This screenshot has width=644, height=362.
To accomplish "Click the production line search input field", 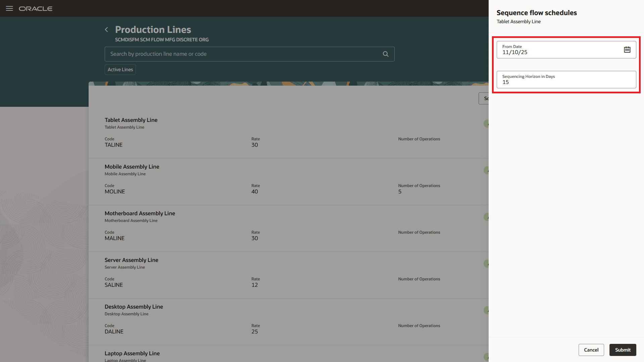I will (235, 54).
